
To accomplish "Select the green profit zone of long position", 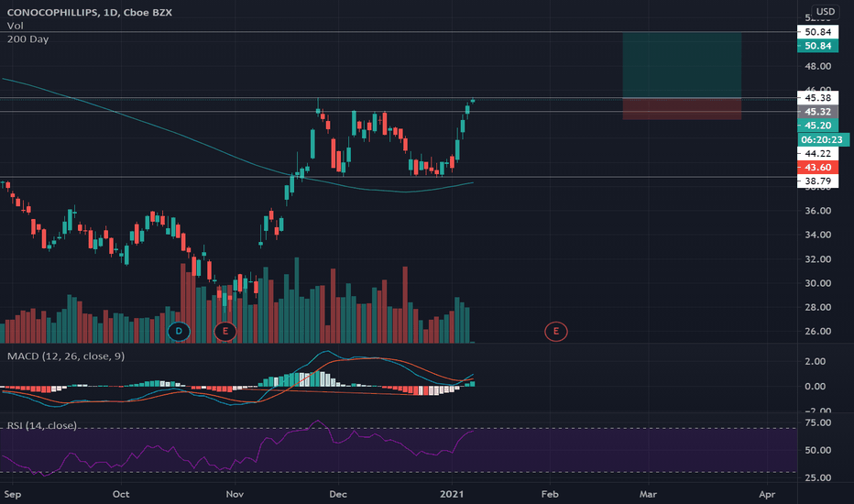I will click(x=682, y=65).
